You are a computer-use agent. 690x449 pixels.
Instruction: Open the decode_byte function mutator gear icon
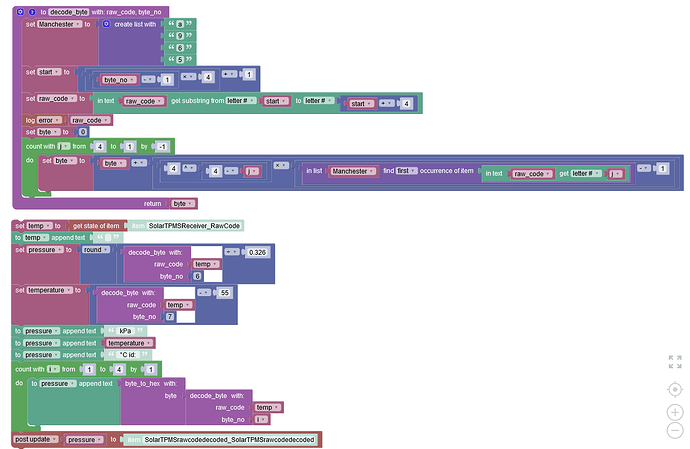click(x=20, y=12)
